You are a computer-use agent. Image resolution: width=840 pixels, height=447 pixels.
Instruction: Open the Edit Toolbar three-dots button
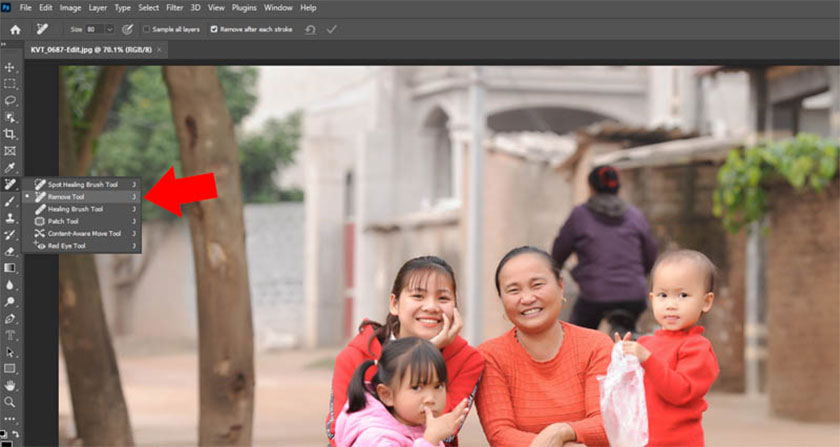click(10, 419)
